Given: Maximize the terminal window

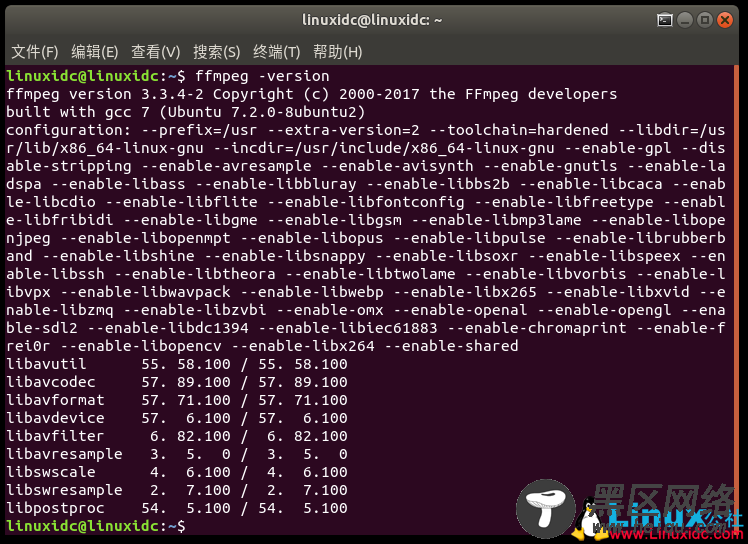Looking at the screenshot, I should point(705,20).
